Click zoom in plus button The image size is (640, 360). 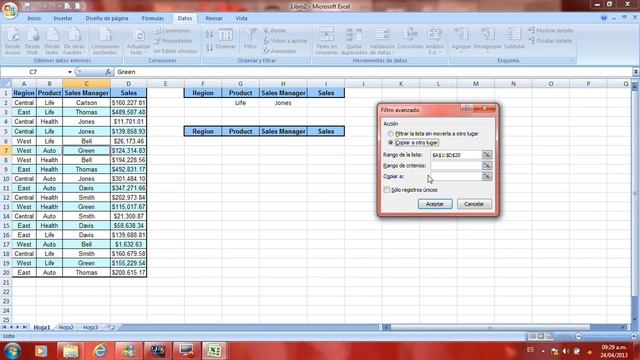pyautogui.click(x=634, y=336)
